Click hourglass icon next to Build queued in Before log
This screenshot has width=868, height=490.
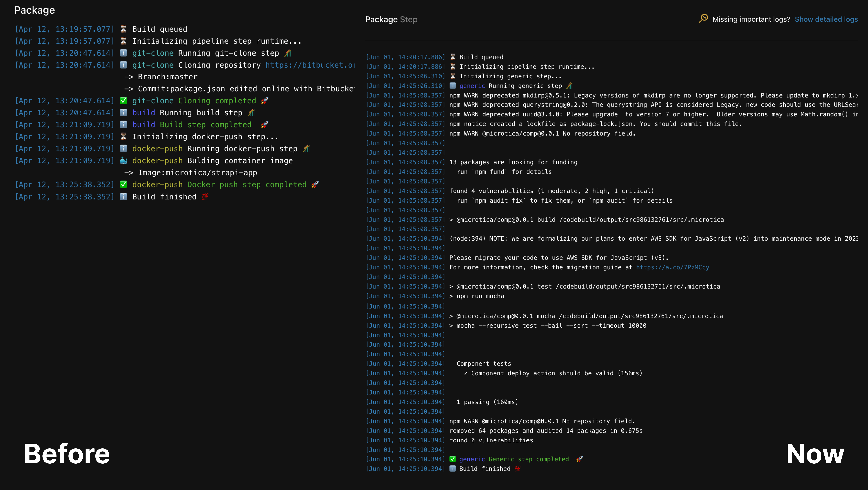[x=124, y=29]
